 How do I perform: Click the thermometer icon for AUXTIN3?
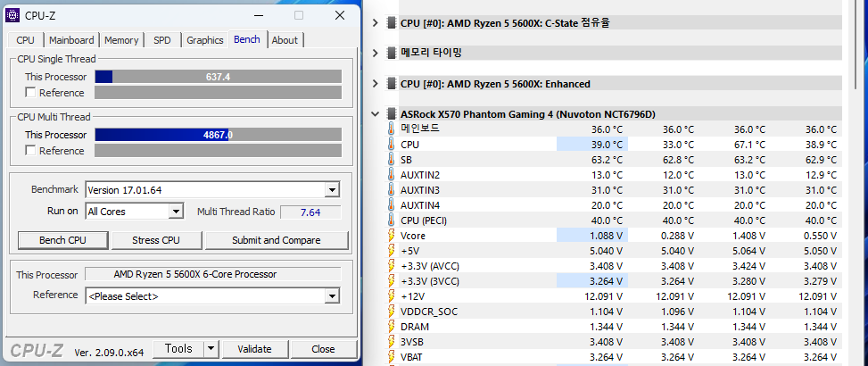point(392,190)
